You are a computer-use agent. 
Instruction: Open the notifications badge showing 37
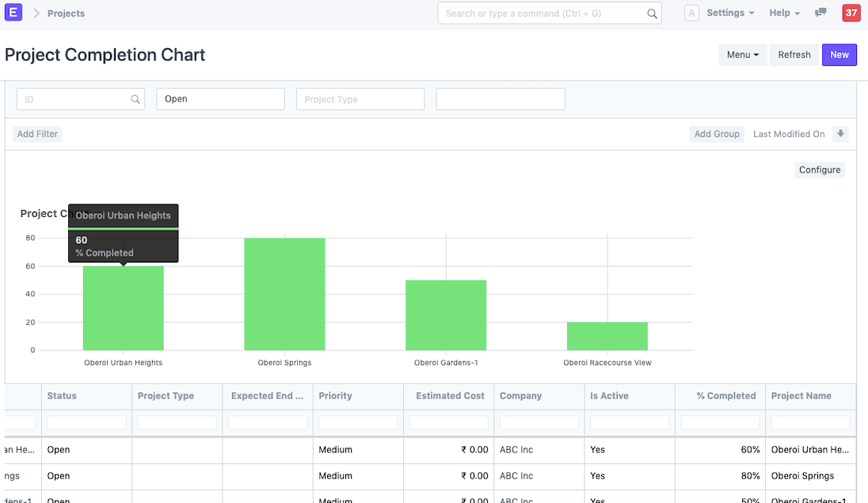[851, 13]
